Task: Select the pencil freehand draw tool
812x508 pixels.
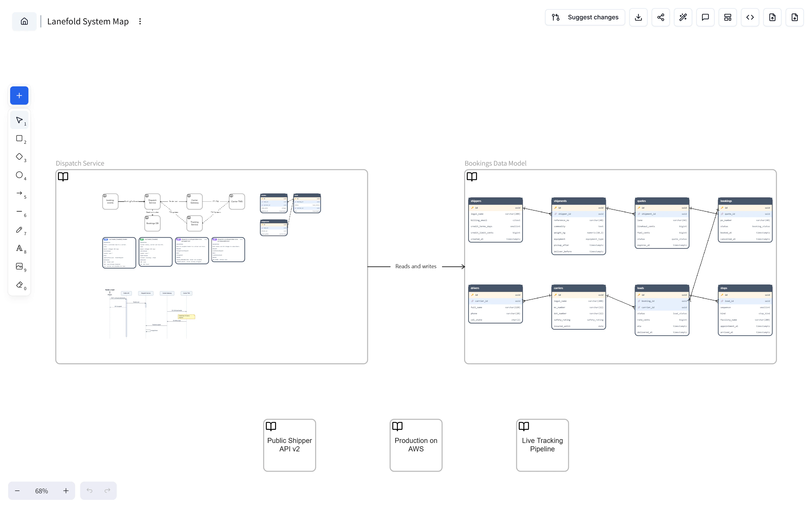Action: point(20,230)
